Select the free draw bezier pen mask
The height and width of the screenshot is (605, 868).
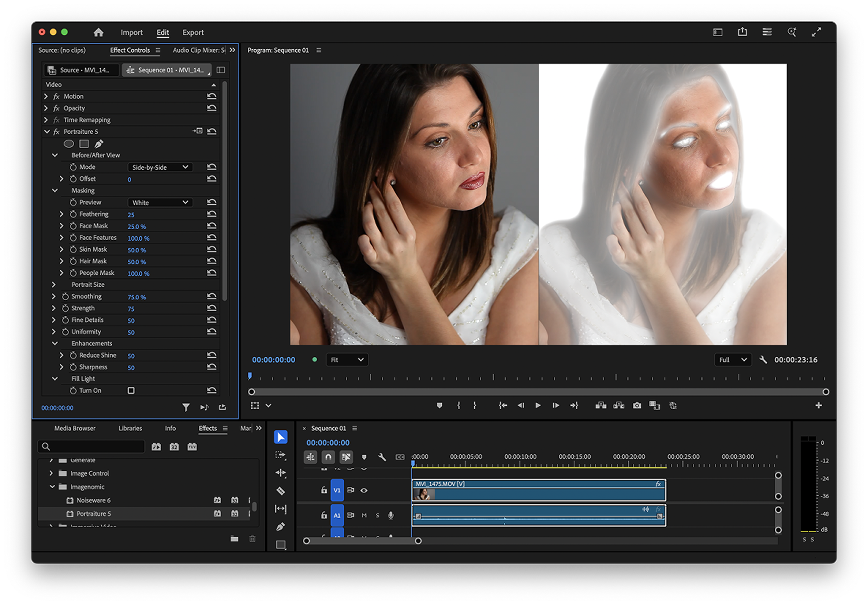coord(99,144)
